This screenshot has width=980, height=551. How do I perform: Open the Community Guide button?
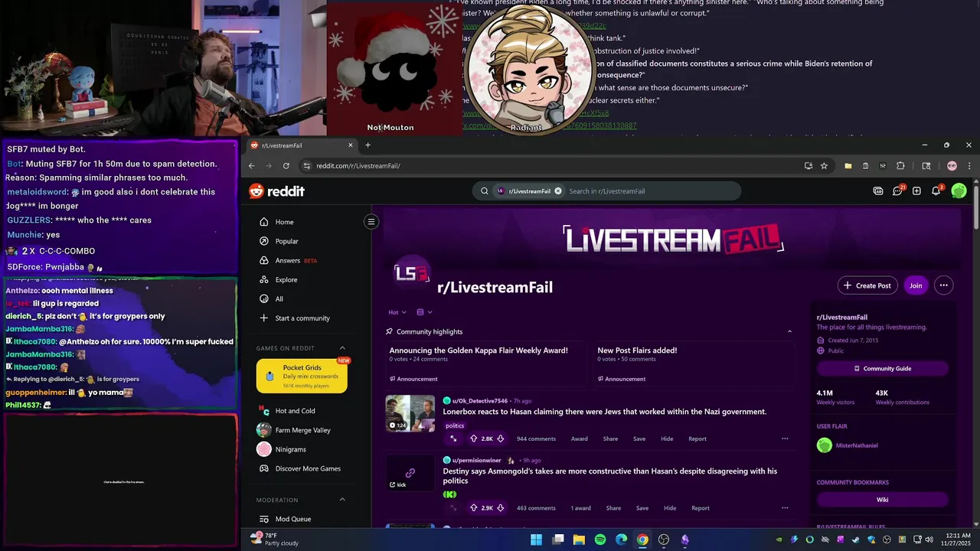click(882, 368)
